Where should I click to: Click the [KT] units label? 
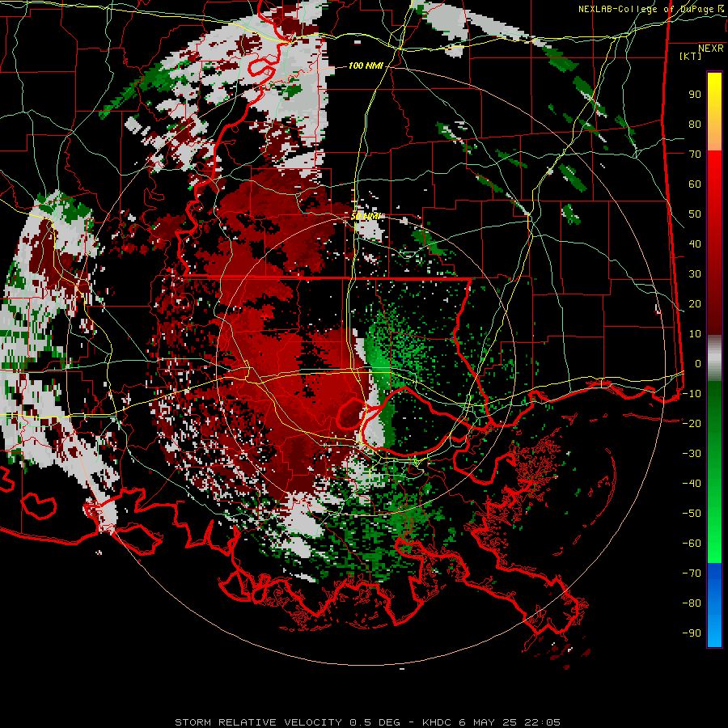(x=690, y=56)
